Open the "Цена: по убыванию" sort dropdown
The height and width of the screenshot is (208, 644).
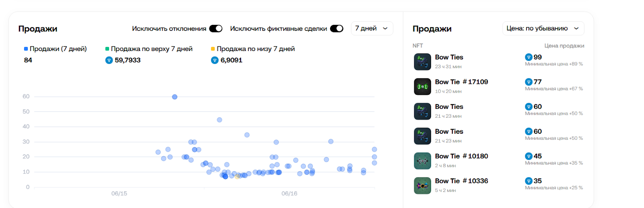pyautogui.click(x=543, y=29)
